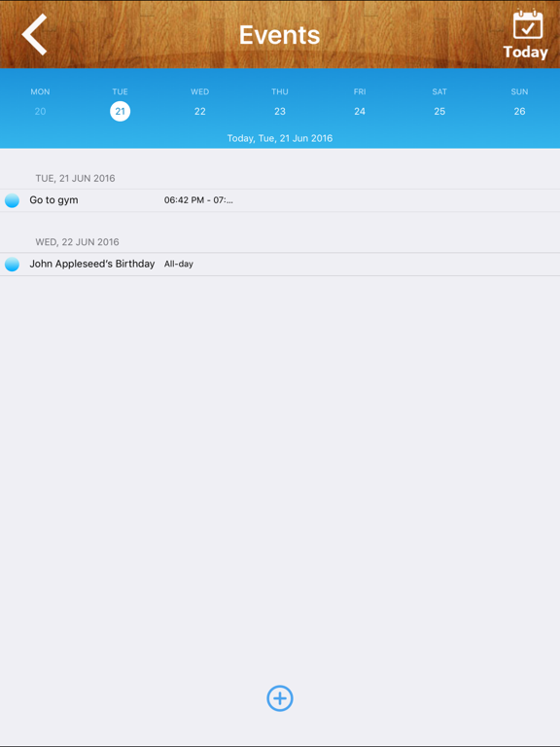560x747 pixels.
Task: Click the All-day label
Action: pyautogui.click(x=179, y=264)
